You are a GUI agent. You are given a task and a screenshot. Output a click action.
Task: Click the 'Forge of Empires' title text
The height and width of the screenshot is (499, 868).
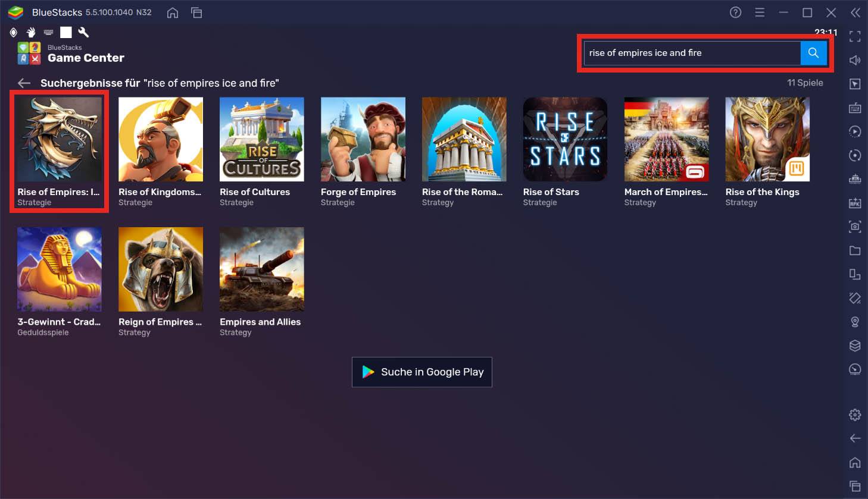pyautogui.click(x=358, y=192)
